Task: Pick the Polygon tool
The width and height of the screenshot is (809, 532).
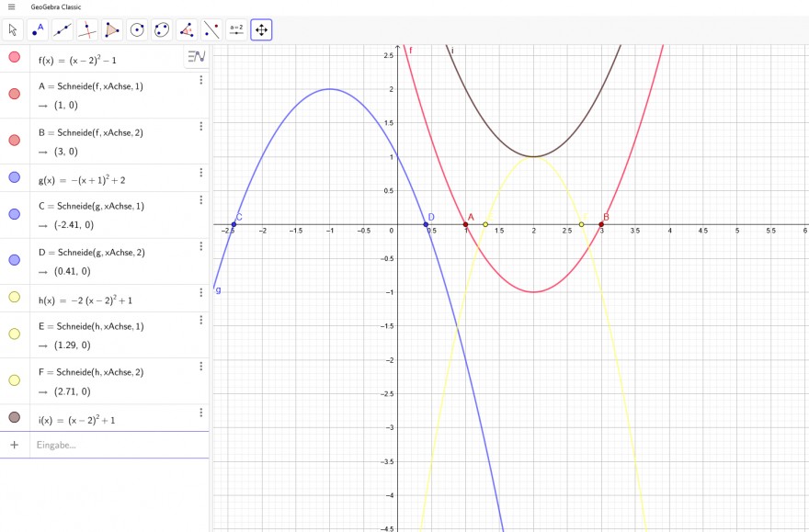Action: tap(112, 30)
